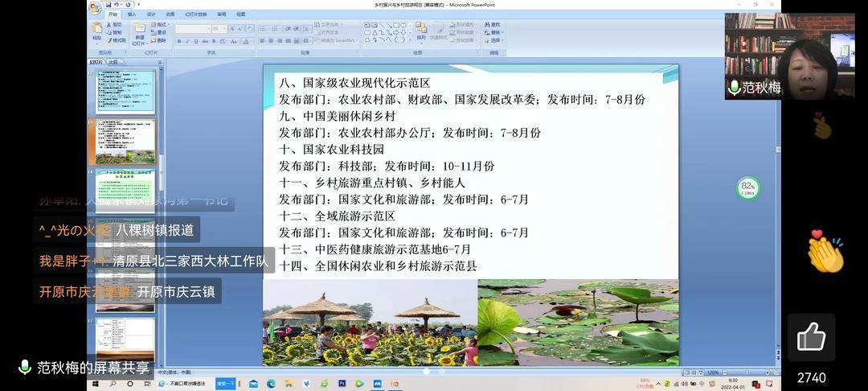Click the thumbs-up like button
This screenshot has width=868, height=391.
[811, 337]
